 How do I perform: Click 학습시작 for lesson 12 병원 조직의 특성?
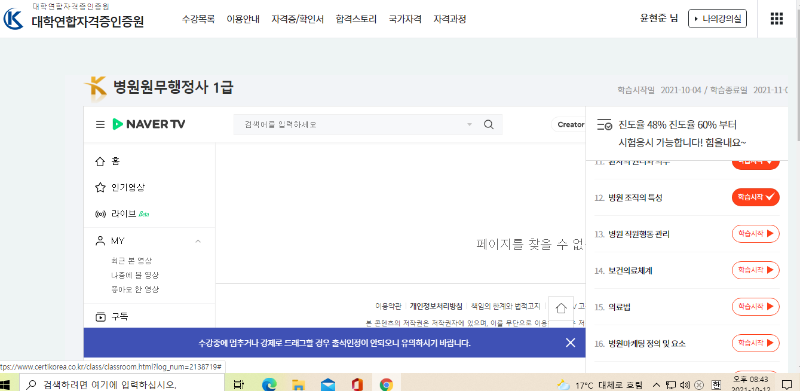click(x=756, y=197)
